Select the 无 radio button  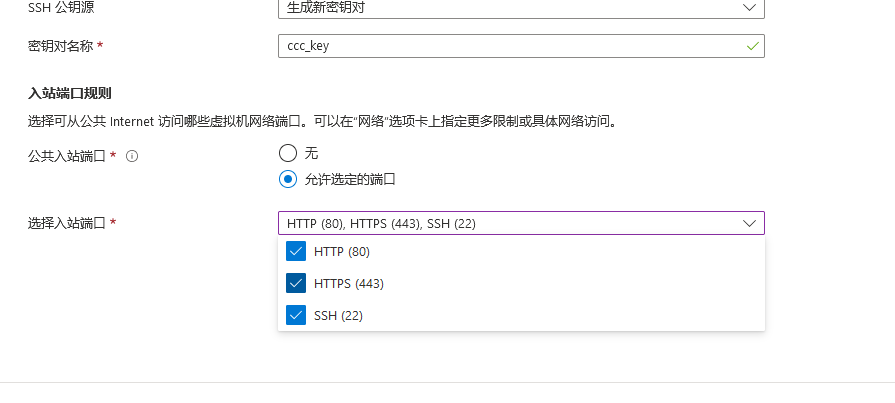coord(288,153)
